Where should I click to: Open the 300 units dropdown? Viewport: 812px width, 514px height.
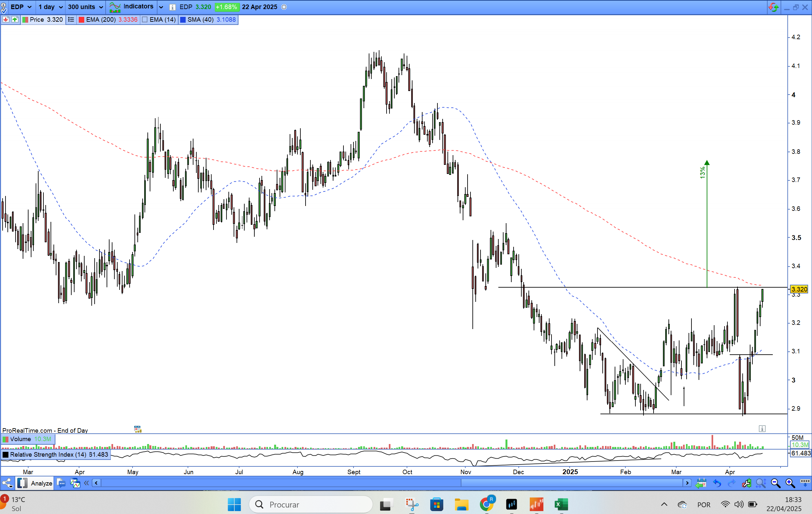(85, 7)
